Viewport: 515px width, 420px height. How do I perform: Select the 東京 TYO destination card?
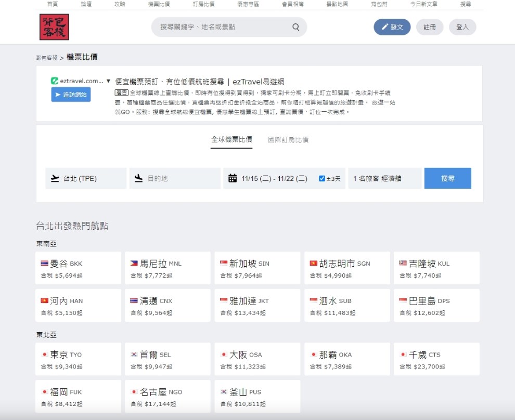78,359
